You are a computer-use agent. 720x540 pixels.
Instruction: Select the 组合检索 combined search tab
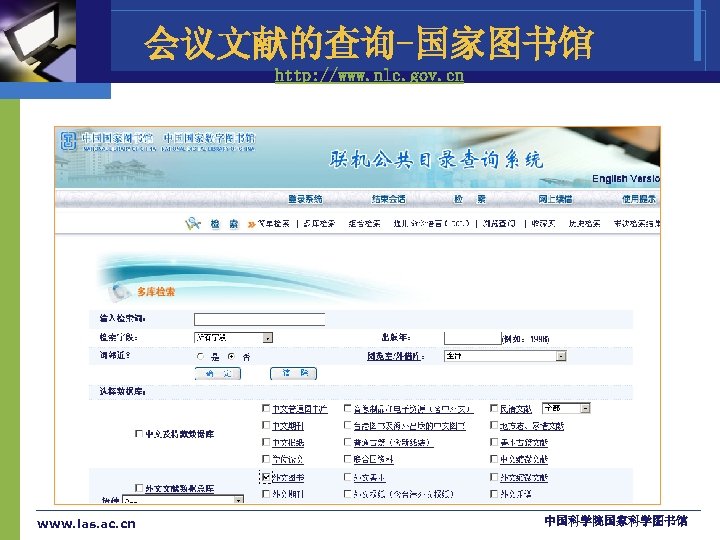[364, 224]
